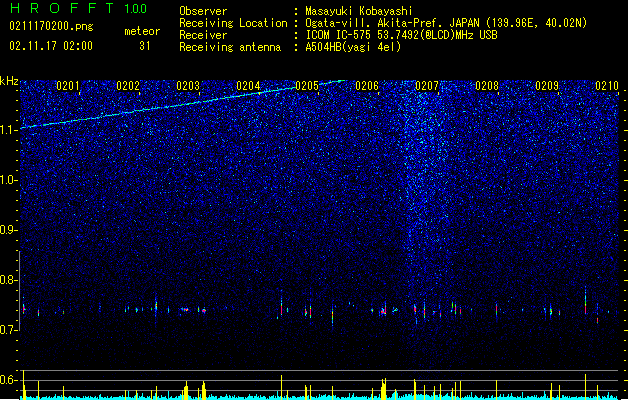
Task: Select the filename 0211170200.png
Action: click(51, 26)
